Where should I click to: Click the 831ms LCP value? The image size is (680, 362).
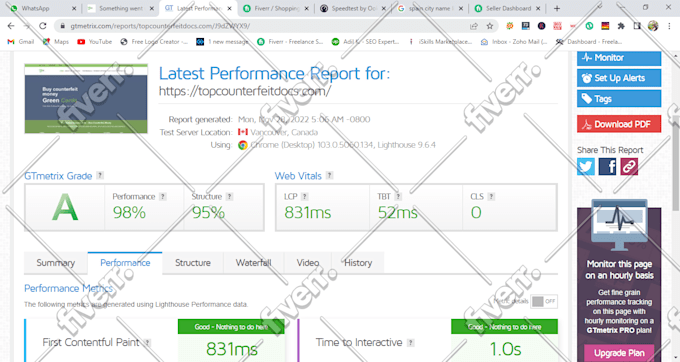click(307, 212)
